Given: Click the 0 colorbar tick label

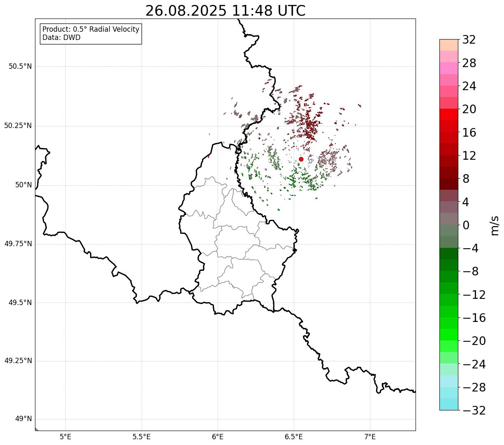Looking at the screenshot, I should tap(466, 225).
